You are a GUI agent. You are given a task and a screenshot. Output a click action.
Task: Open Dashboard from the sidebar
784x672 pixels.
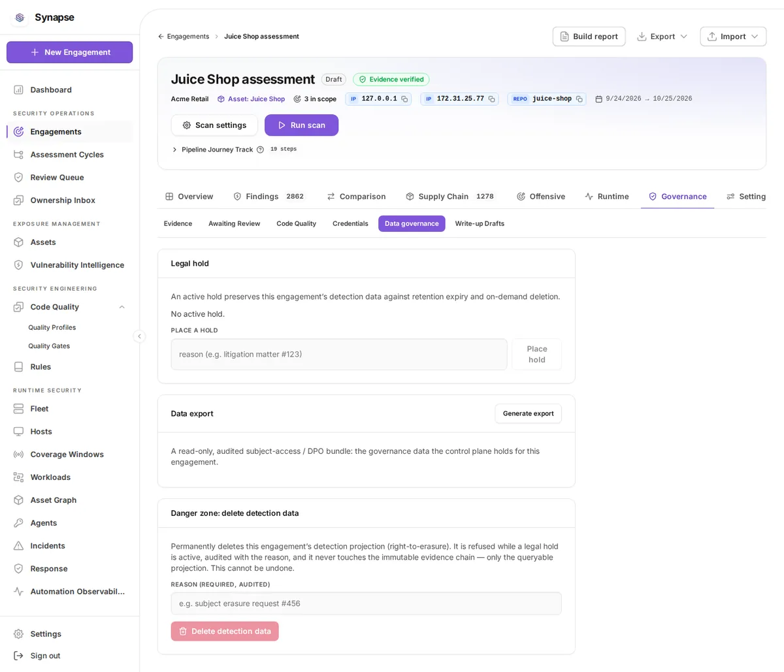(x=69, y=89)
